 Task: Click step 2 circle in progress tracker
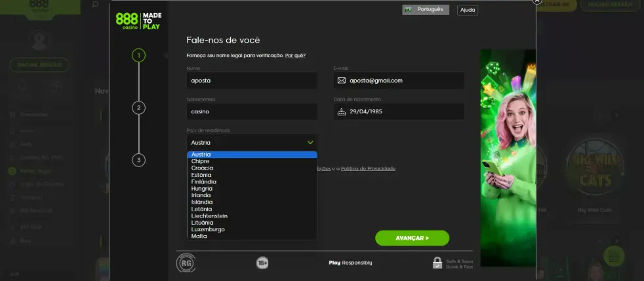click(139, 107)
